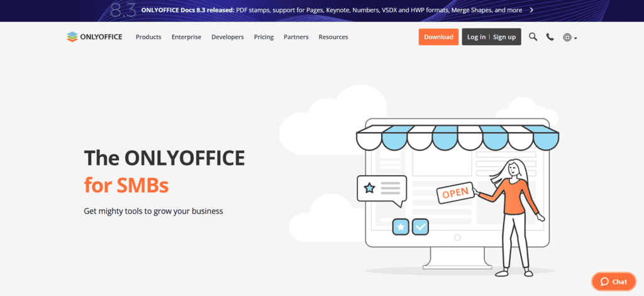Open the Chat widget
The image size is (644, 296).
point(614,282)
